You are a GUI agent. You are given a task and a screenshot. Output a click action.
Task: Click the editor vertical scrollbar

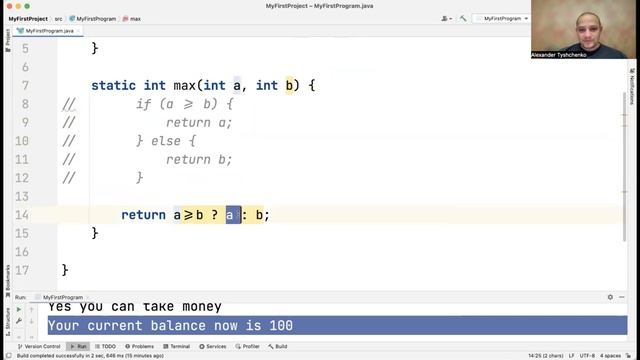tap(624, 167)
